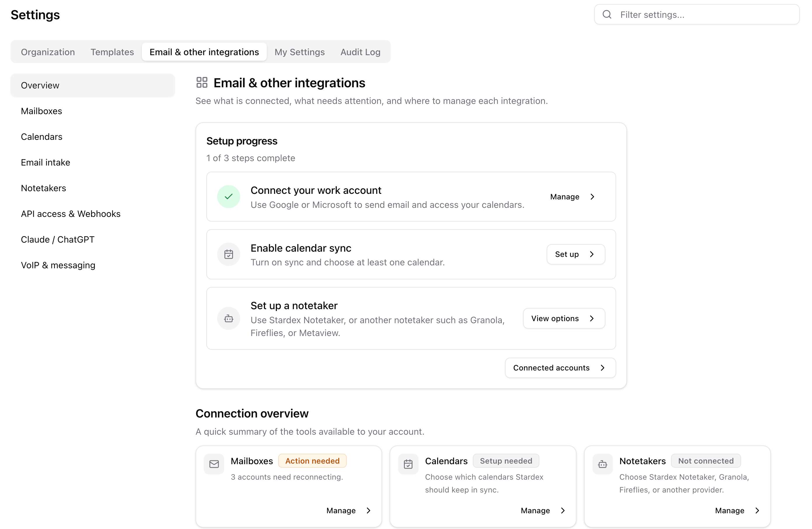Open Claude / ChatGPT settings

(x=93, y=239)
